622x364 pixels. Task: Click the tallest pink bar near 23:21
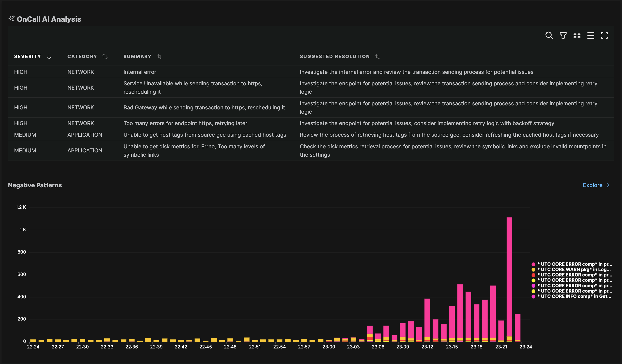(509, 271)
